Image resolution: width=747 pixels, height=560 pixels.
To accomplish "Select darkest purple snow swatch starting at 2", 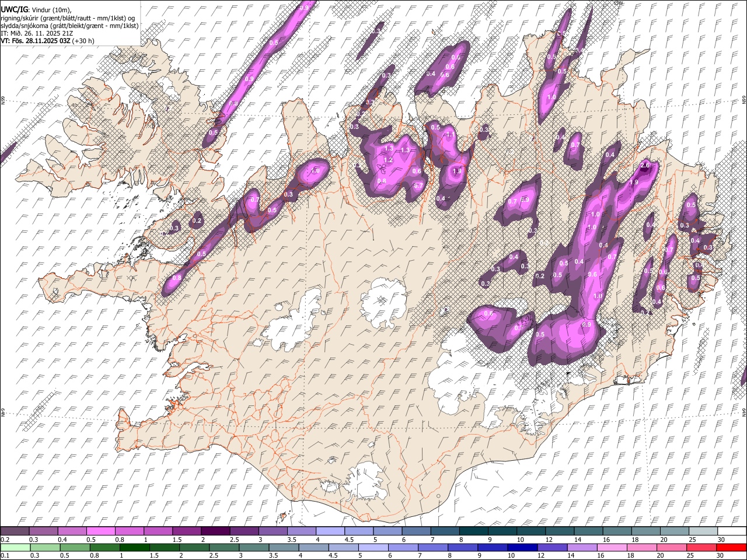I will point(215,531).
